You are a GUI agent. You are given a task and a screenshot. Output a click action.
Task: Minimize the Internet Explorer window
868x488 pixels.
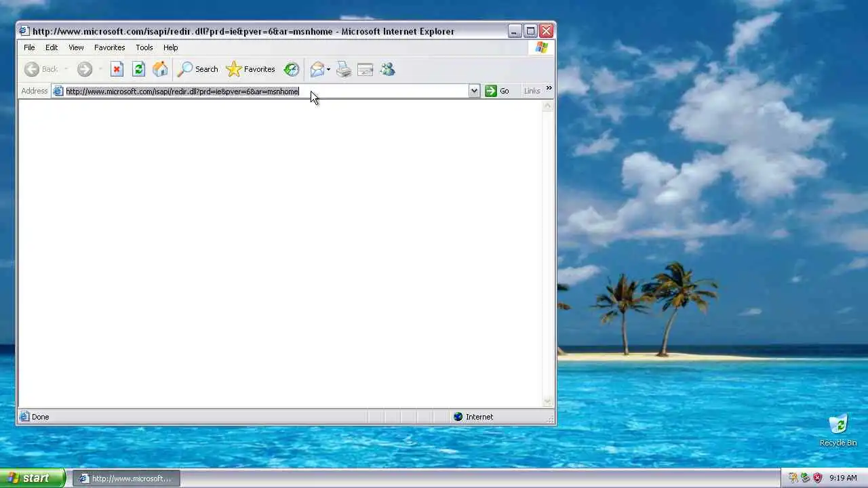pyautogui.click(x=515, y=31)
